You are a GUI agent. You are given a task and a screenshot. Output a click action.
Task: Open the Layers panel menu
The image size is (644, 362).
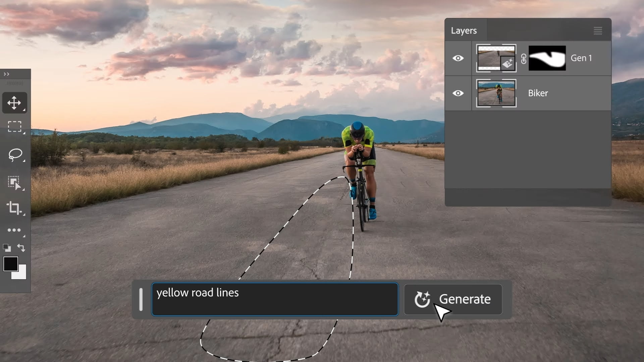[597, 31]
